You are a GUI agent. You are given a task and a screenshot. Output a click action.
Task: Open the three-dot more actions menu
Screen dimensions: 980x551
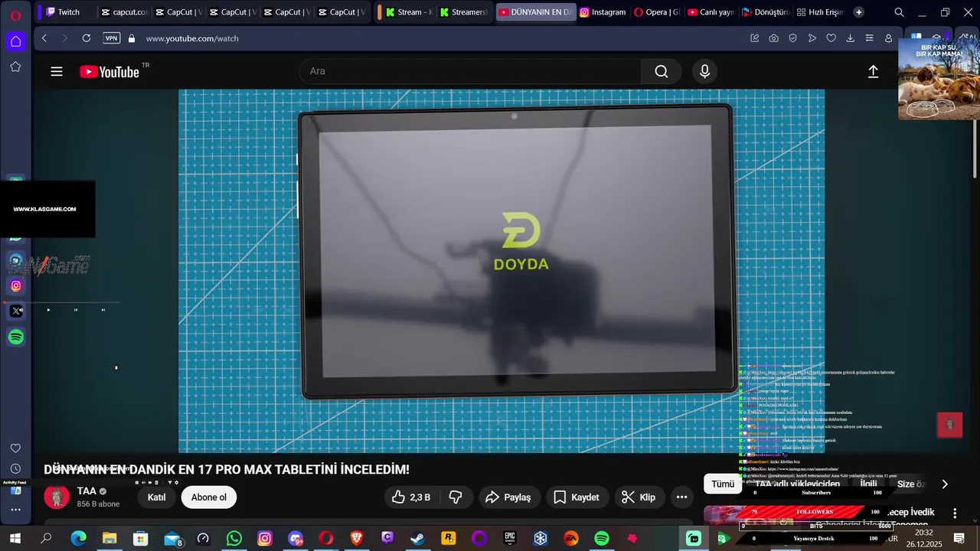coord(681,497)
